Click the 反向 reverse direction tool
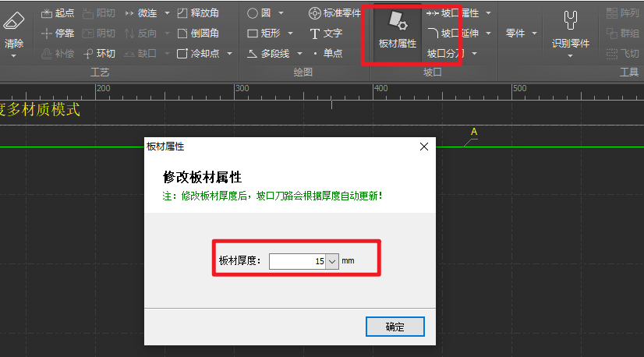The image size is (644, 357). [141, 34]
